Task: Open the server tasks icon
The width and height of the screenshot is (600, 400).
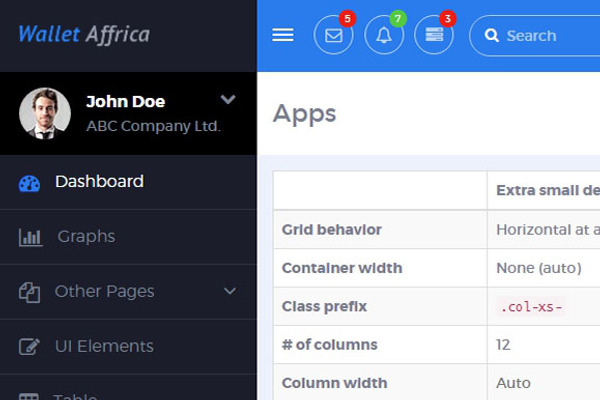Action: point(434,35)
